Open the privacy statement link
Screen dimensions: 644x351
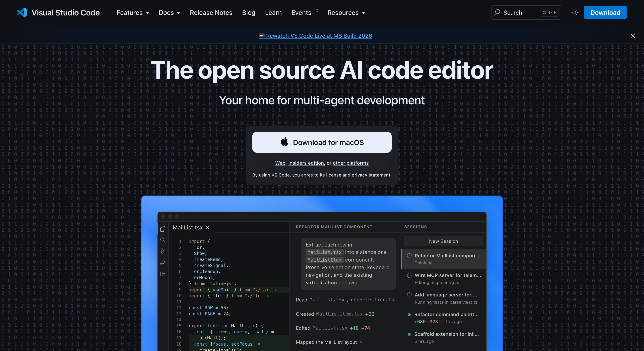coord(371,175)
